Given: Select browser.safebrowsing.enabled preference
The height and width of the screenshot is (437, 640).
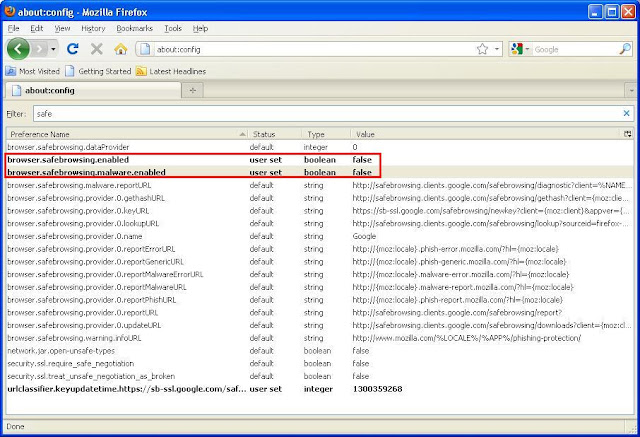Looking at the screenshot, I should (320, 160).
